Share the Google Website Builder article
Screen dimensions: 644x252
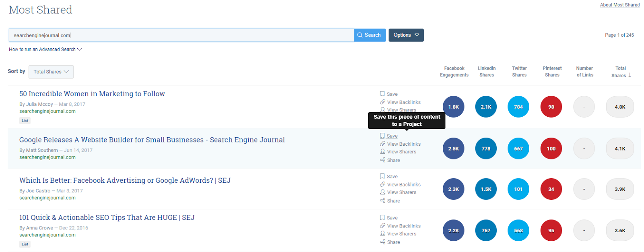click(x=390, y=160)
